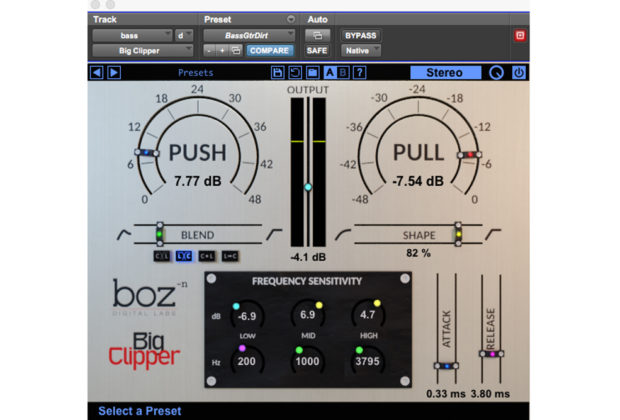This screenshot has width=620, height=420.
Task: Open the Big Clipper plugin selector dropdown
Action: coord(142,51)
